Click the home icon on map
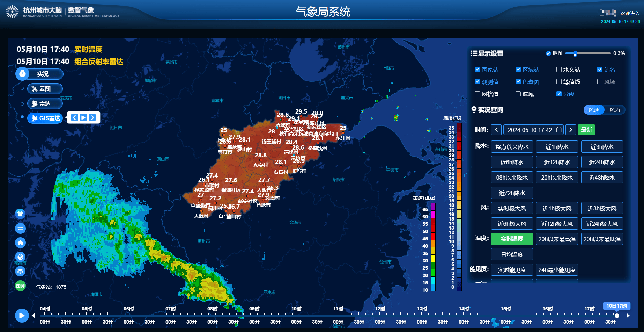This screenshot has width=644, height=332. 20,243
